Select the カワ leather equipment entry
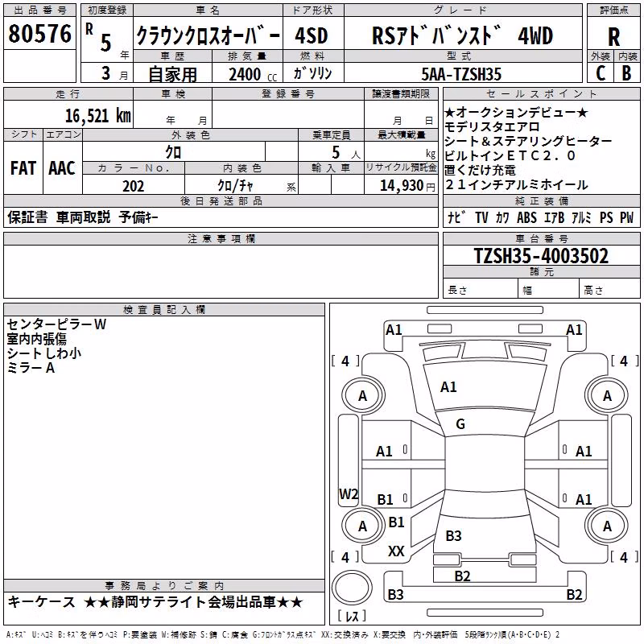Viewport: 644px width, 644px height. pyautogui.click(x=502, y=217)
